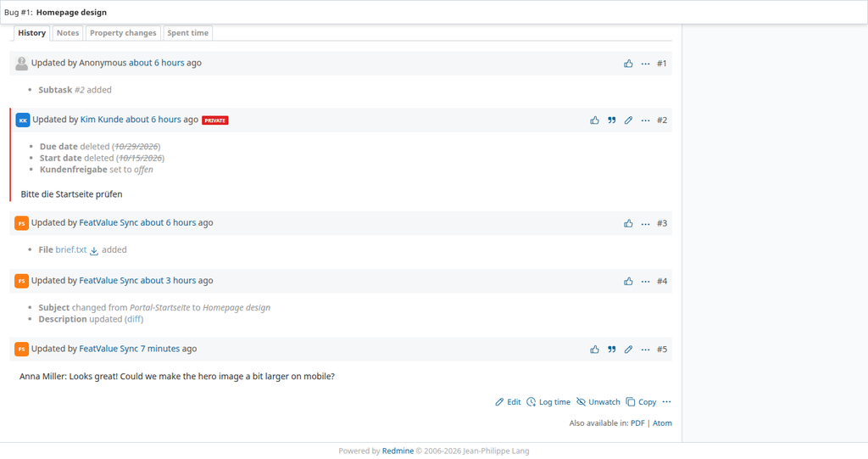Like journal entry #1 with thumbs-up
The height and width of the screenshot is (459, 868).
point(628,63)
